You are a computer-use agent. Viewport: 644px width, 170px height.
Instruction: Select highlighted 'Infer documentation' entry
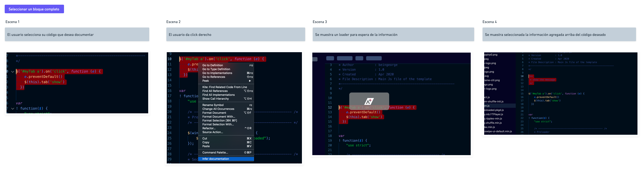coord(226,159)
